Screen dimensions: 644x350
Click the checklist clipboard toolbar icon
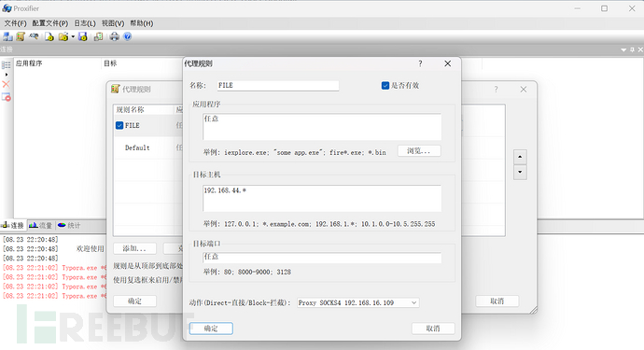pos(98,36)
